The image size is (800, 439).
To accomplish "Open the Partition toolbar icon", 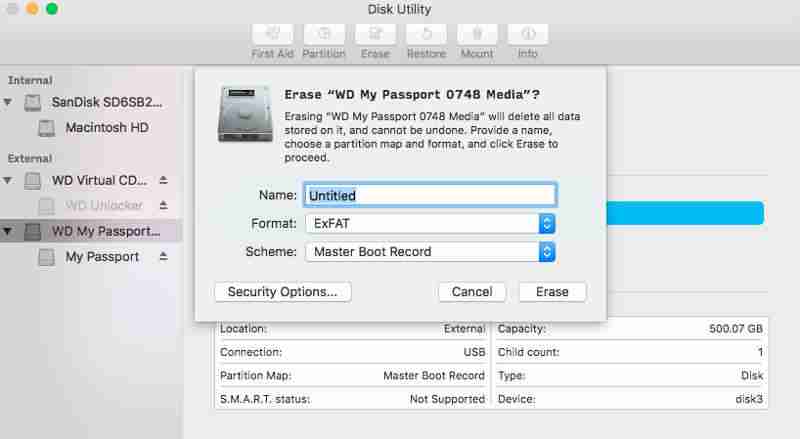I will tap(323, 34).
